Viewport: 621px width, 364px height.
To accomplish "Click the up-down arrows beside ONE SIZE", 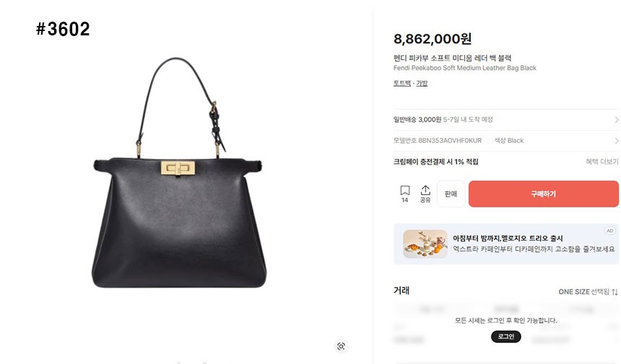I will [x=615, y=292].
